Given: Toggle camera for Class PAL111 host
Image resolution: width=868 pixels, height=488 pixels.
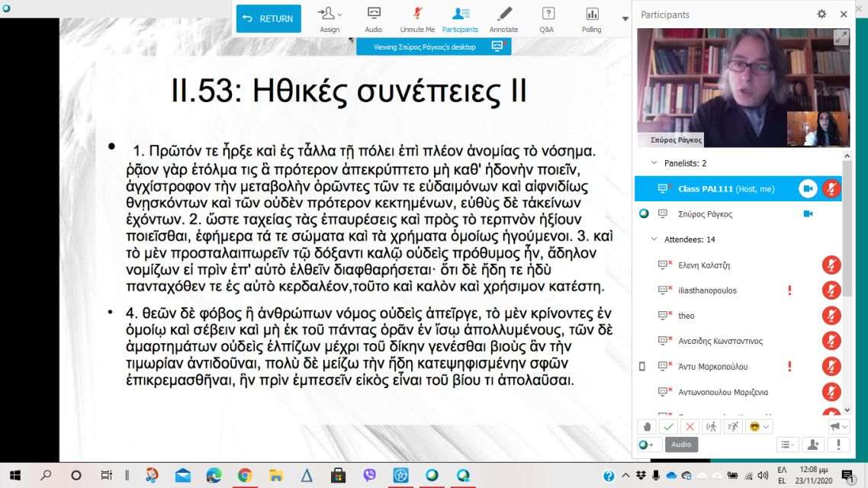Looking at the screenshot, I should (x=807, y=188).
